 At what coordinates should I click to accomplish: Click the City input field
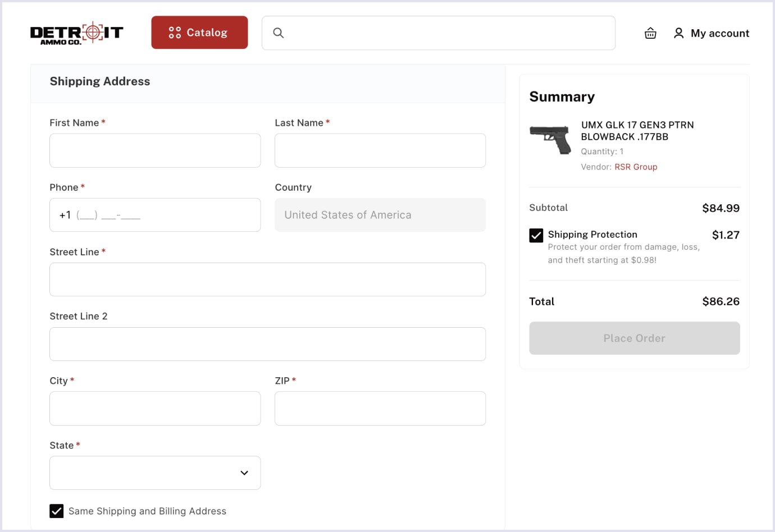(x=155, y=409)
